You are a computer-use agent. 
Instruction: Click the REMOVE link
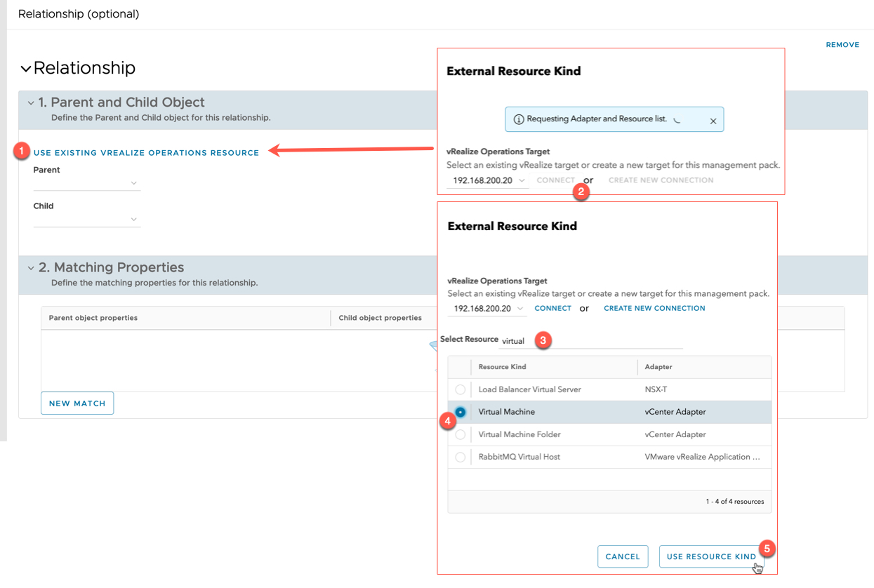click(x=842, y=45)
